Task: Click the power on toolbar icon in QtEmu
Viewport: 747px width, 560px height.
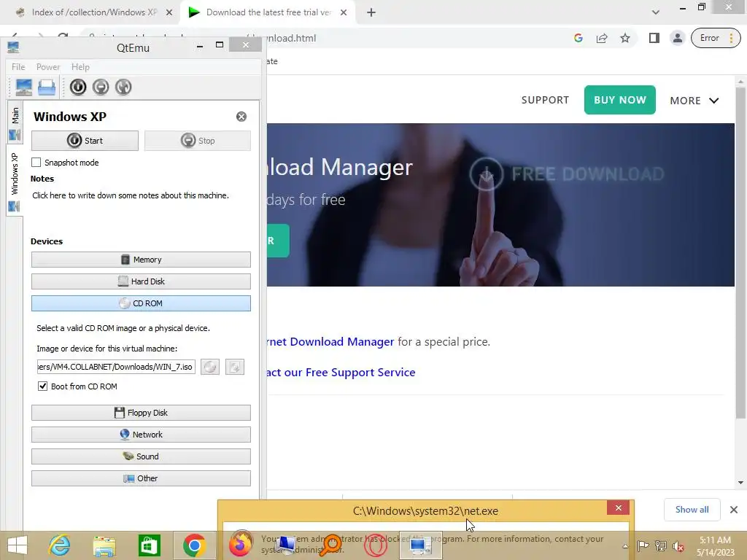Action: tap(78, 87)
